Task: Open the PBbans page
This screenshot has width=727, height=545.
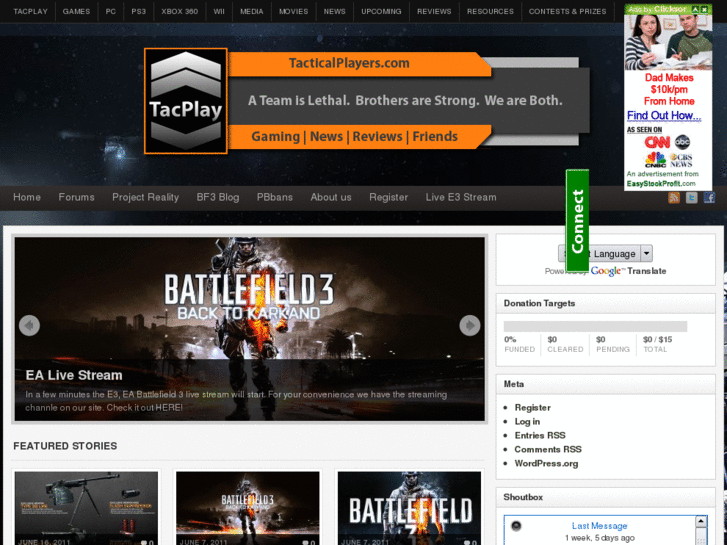Action: click(x=275, y=198)
